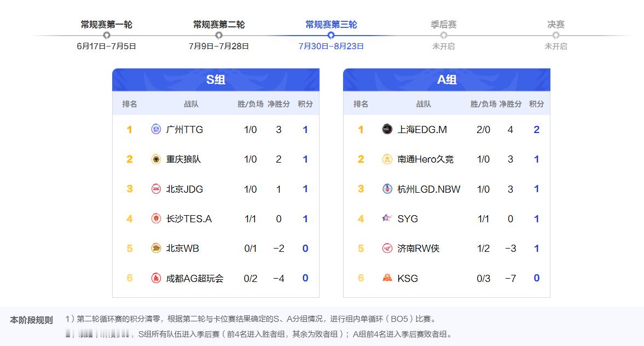Click KSG win/loss record 0/3
This screenshot has height=346, width=644.
pyautogui.click(x=484, y=278)
